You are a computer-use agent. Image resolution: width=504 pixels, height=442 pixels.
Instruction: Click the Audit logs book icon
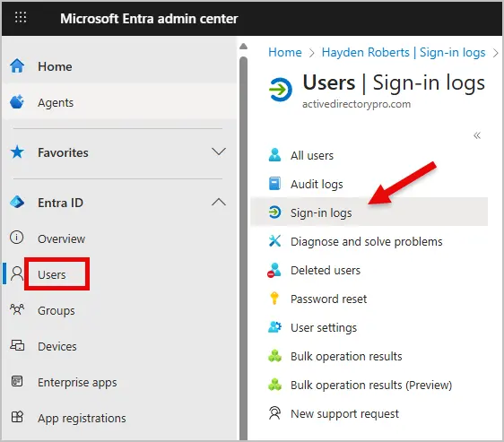tap(274, 184)
